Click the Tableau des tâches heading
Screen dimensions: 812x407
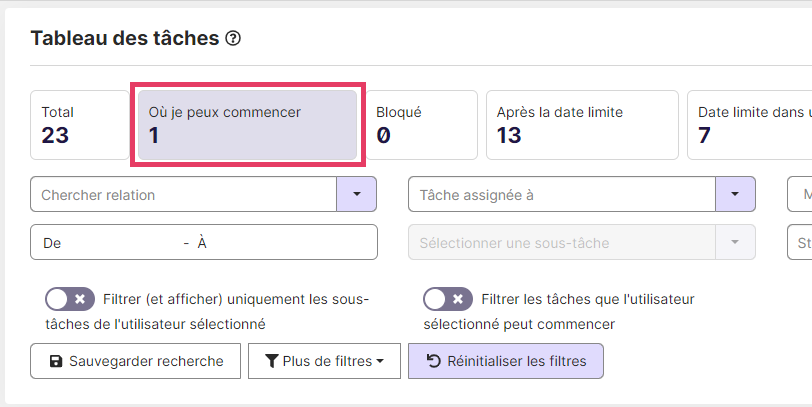(x=125, y=38)
